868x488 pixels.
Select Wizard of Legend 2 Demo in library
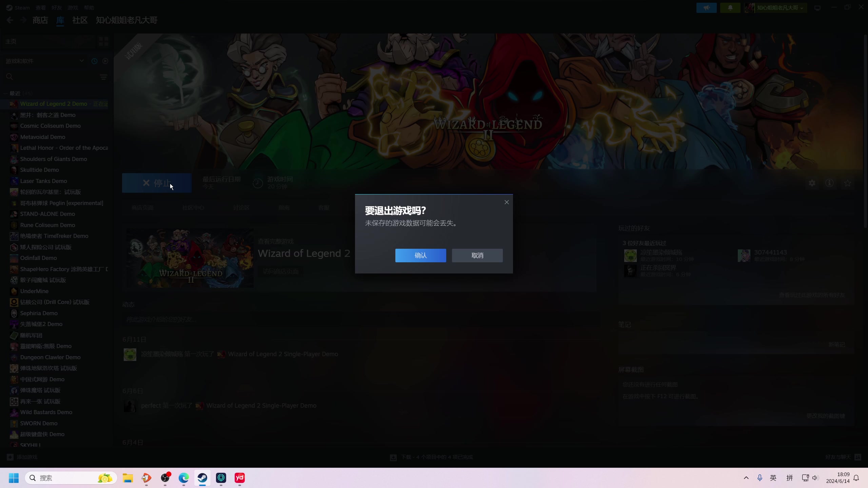pyautogui.click(x=56, y=104)
